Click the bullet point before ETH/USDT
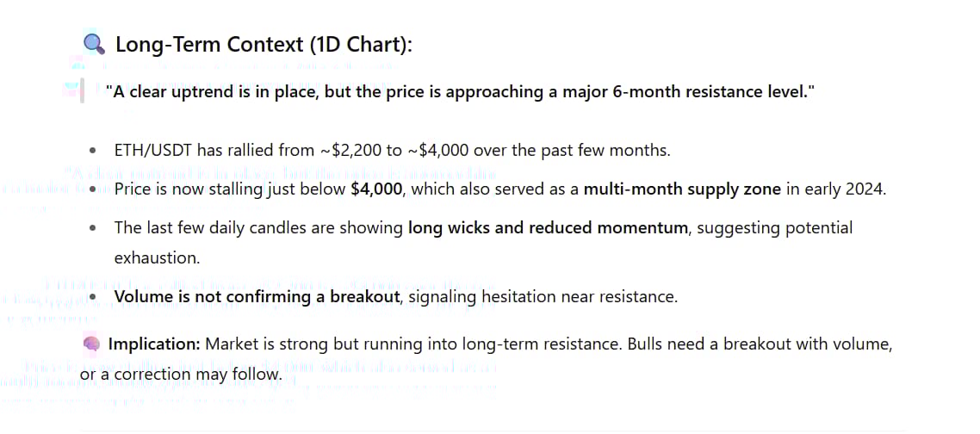980x434 pixels. [92, 151]
